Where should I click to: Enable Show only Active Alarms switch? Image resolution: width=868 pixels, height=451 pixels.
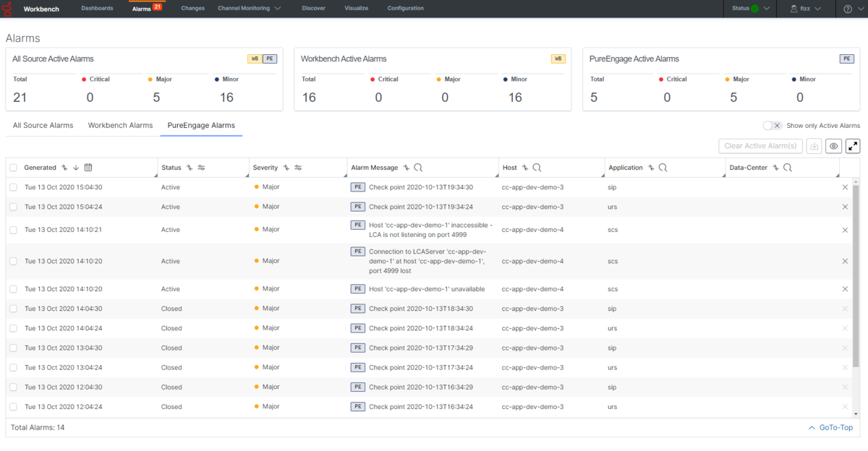click(x=773, y=126)
